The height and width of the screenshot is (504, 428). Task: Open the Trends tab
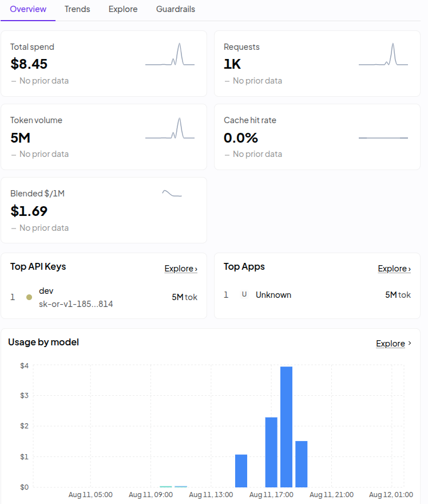pyautogui.click(x=77, y=9)
